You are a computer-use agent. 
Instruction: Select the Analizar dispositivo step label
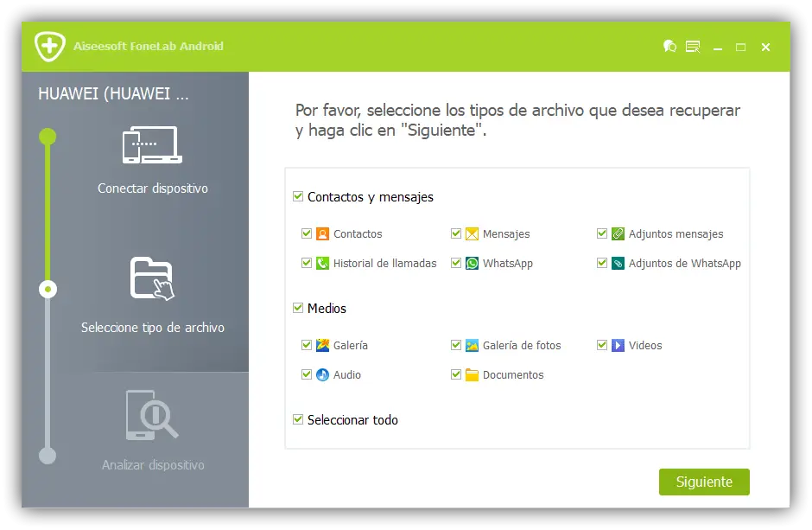153,464
